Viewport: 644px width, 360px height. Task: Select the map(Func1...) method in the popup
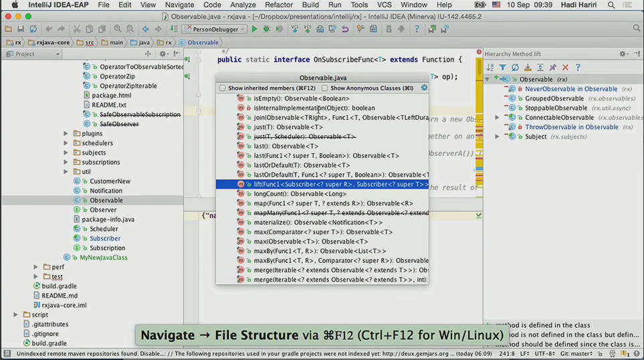[x=322, y=203]
